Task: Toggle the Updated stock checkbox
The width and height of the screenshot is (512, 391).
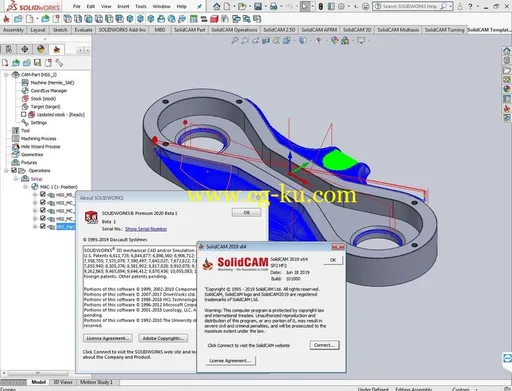Action: pyautogui.click(x=24, y=114)
